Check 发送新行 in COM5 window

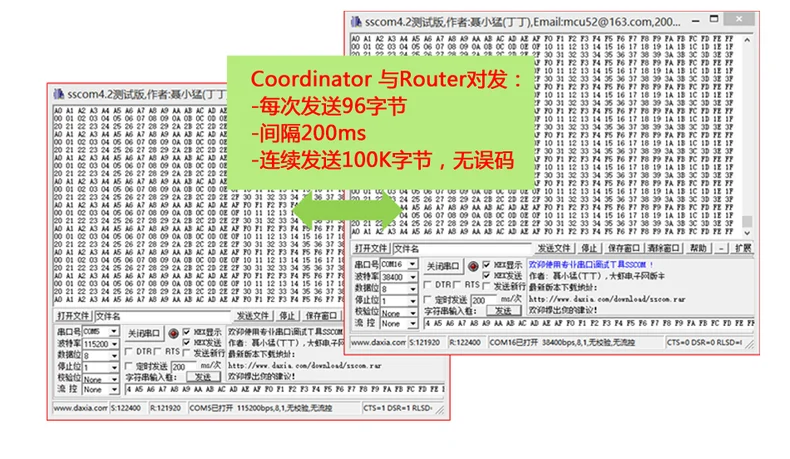click(x=187, y=353)
